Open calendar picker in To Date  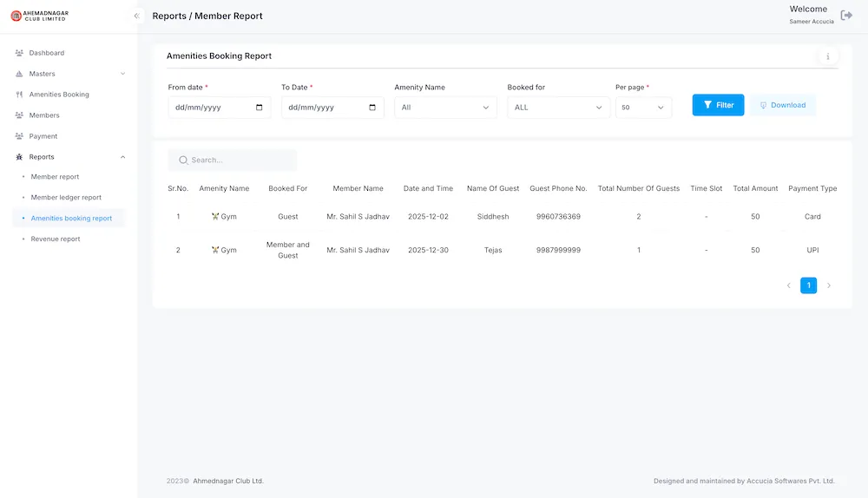[x=372, y=108]
